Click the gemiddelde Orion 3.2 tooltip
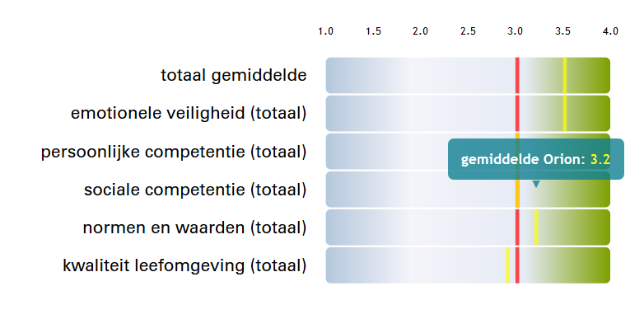This screenshot has width=644, height=319. 536,160
